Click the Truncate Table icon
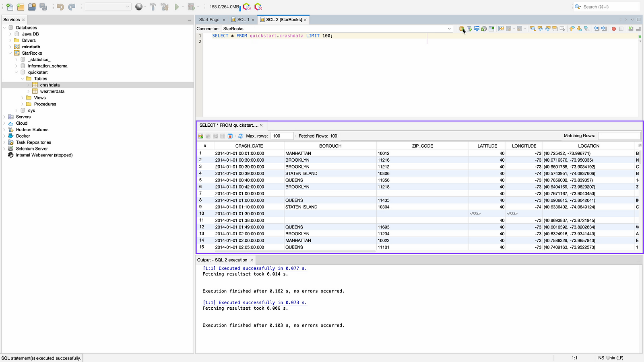644x362 pixels. [x=230, y=136]
